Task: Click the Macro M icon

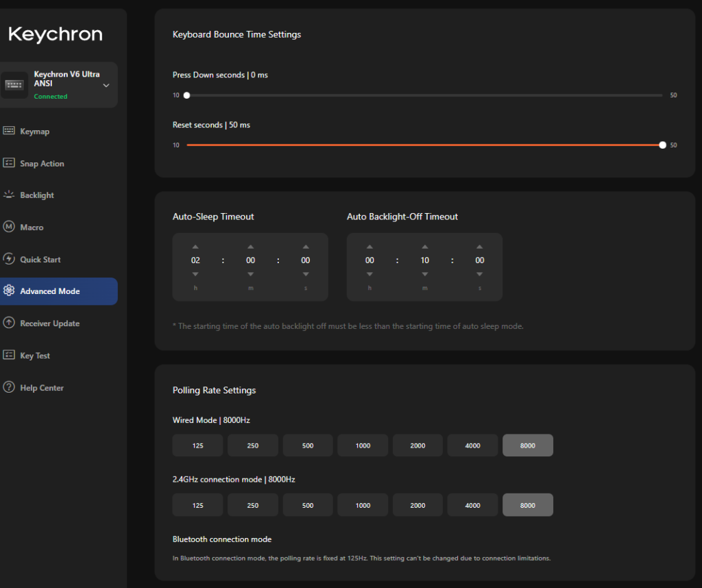Action: click(x=9, y=226)
